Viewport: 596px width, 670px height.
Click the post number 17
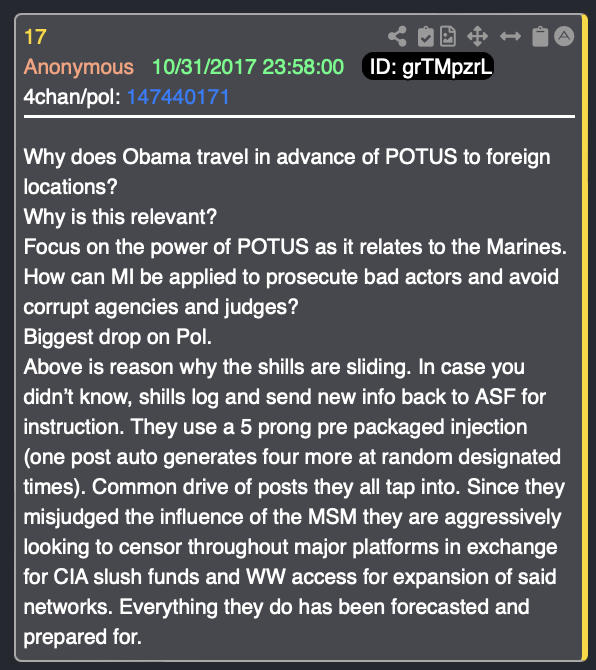click(35, 37)
